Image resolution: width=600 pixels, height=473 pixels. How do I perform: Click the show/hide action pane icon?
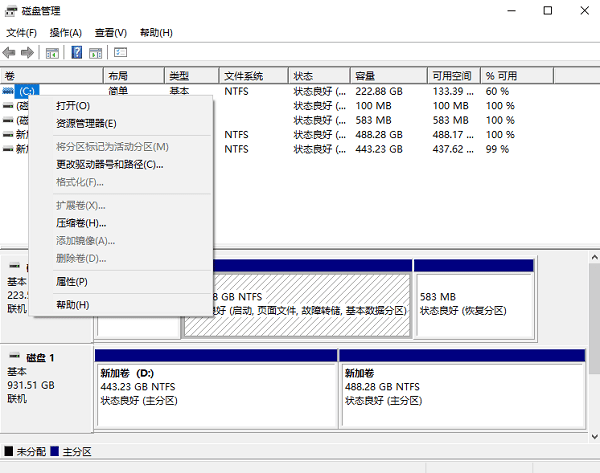click(x=96, y=52)
